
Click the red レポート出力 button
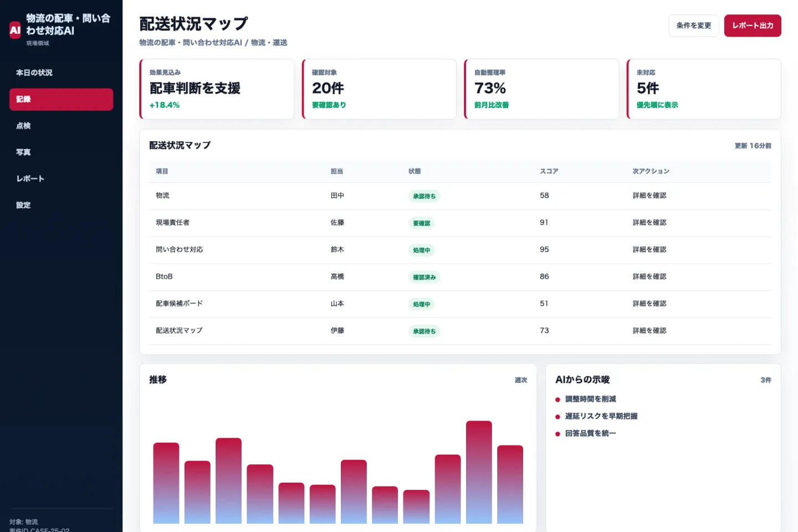pos(753,25)
